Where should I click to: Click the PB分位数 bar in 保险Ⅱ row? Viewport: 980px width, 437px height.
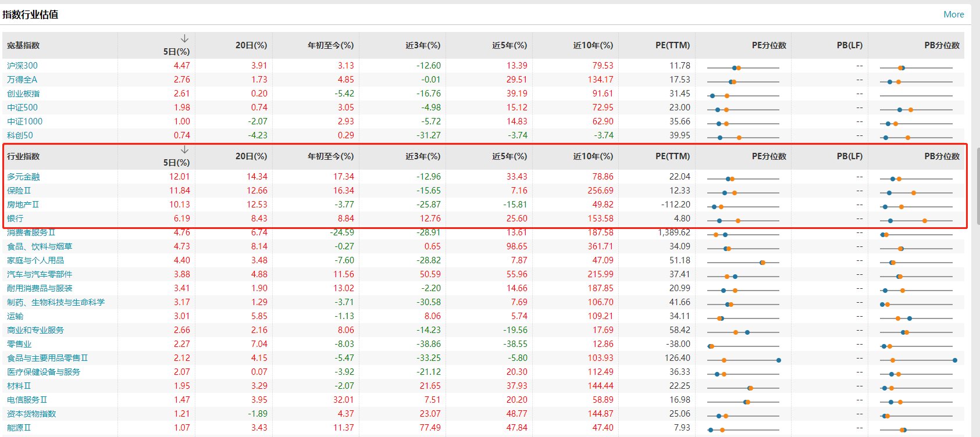pos(916,193)
